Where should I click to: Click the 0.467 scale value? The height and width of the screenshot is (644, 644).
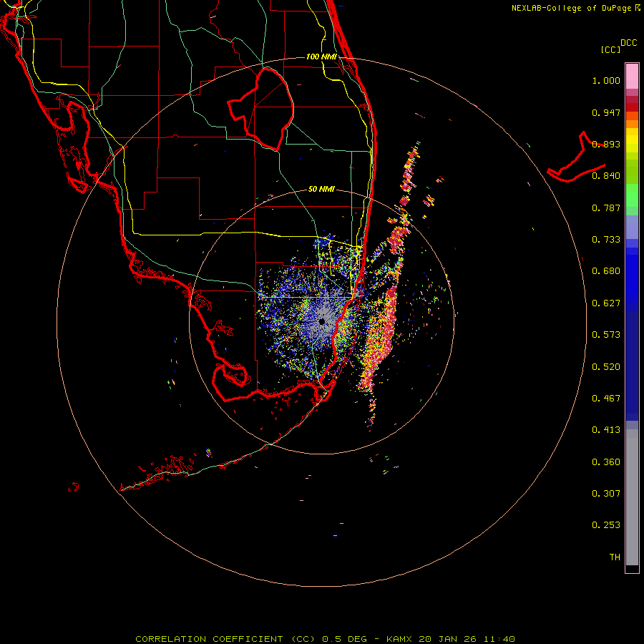point(606,399)
